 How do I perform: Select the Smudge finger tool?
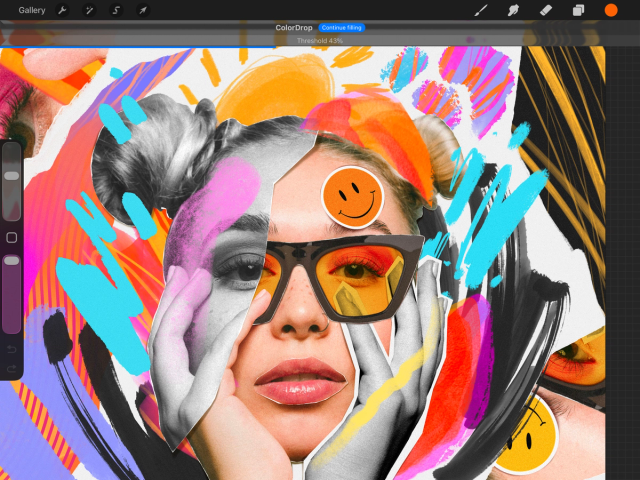click(x=513, y=10)
